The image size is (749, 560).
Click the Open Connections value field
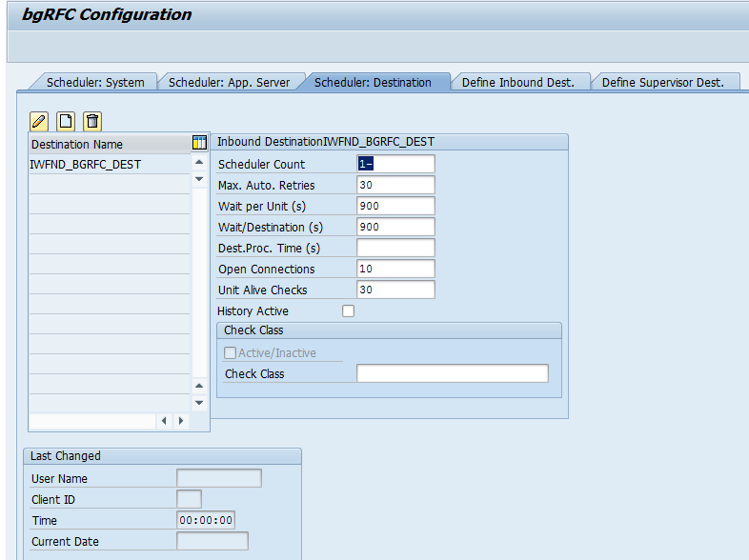395,269
